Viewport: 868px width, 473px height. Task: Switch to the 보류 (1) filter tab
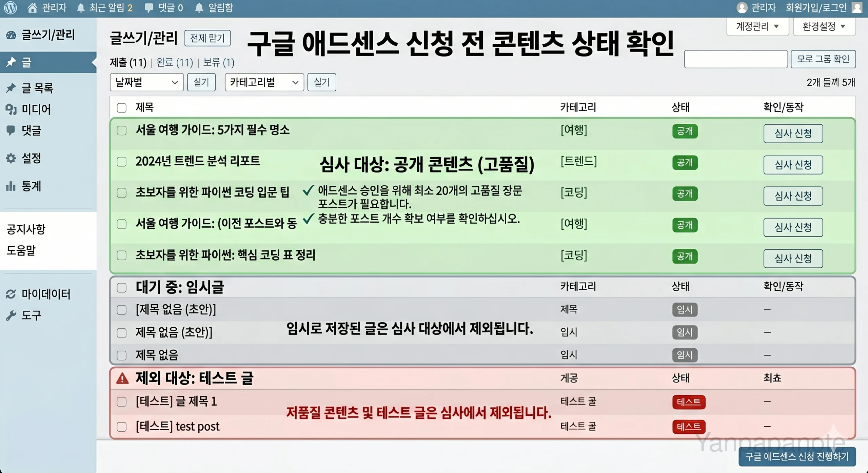click(x=219, y=63)
